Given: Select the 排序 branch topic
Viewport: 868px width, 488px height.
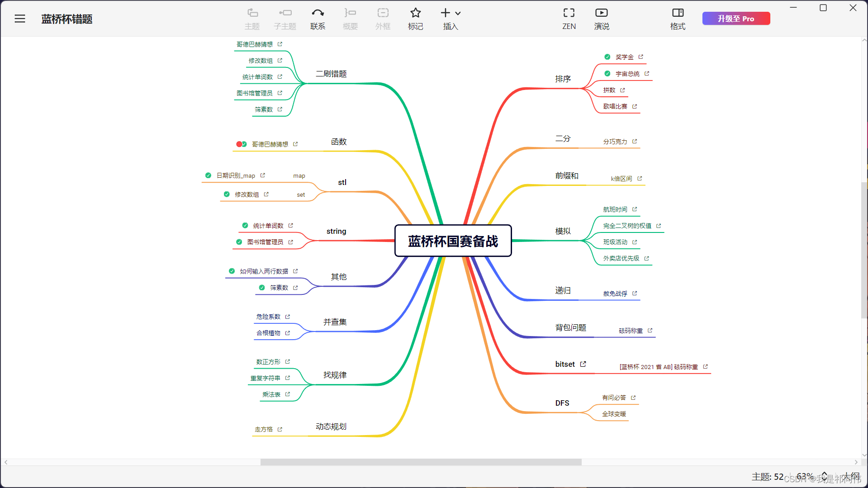Looking at the screenshot, I should tap(563, 79).
